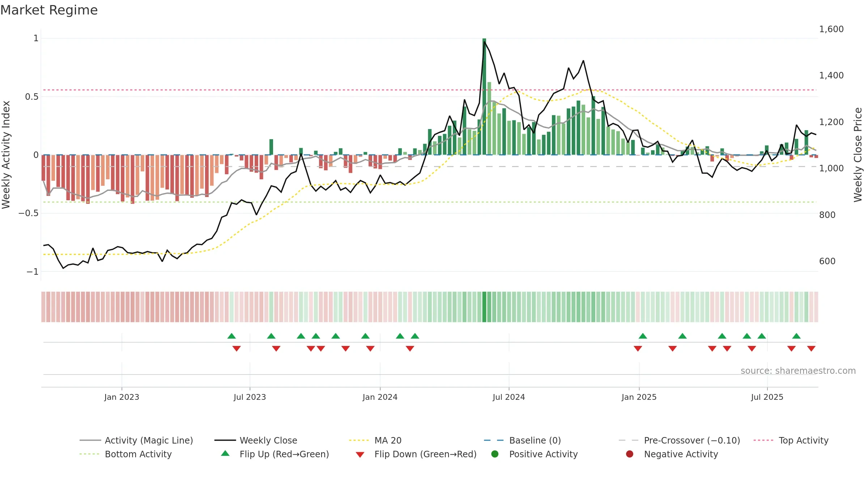The height and width of the screenshot is (488, 868).
Task: Toggle the Top Activity legend entry
Action: point(791,440)
